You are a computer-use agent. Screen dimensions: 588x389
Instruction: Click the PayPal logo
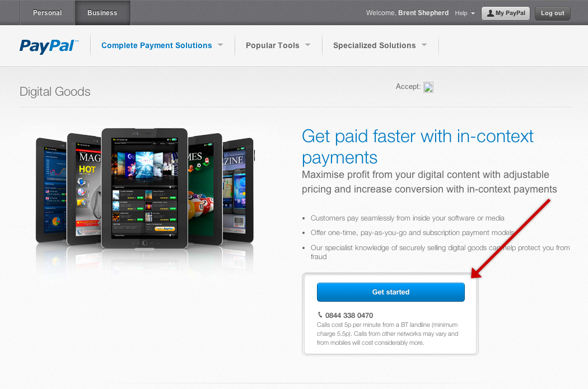[49, 46]
